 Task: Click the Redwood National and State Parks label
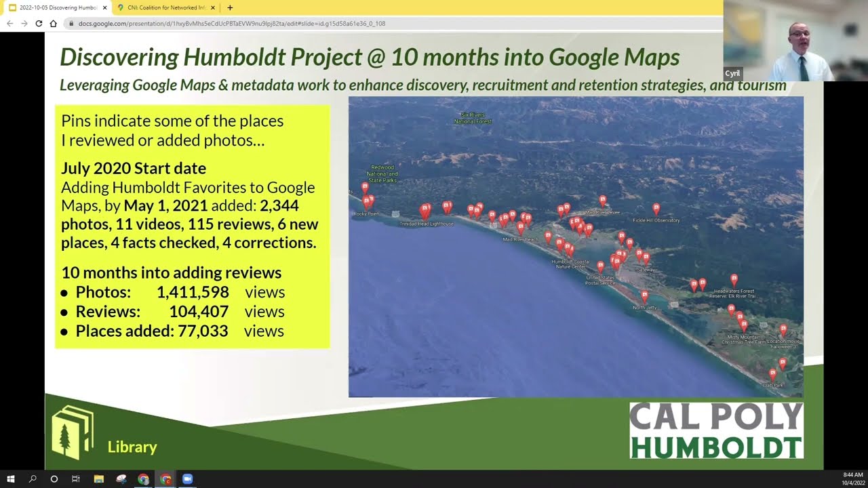coord(382,174)
